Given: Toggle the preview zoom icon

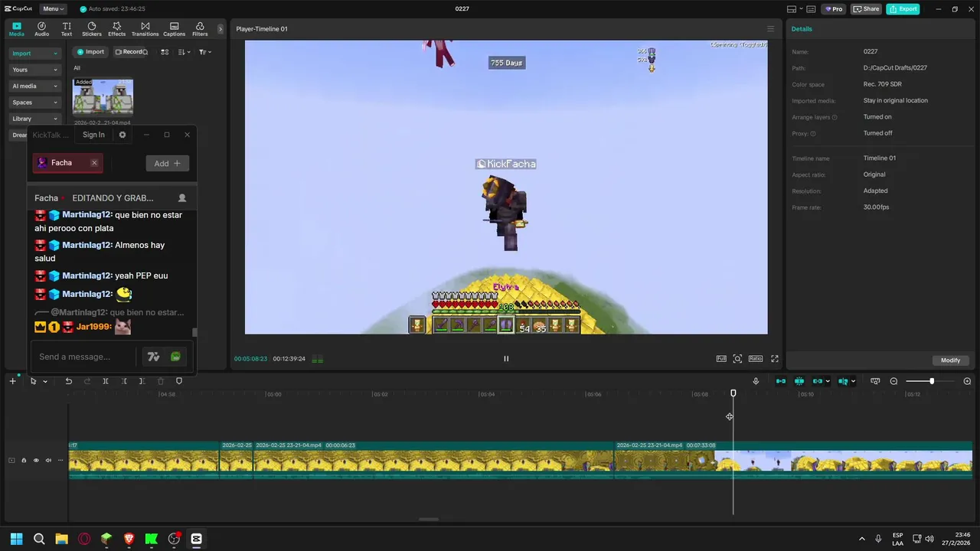Looking at the screenshot, I should pyautogui.click(x=737, y=359).
